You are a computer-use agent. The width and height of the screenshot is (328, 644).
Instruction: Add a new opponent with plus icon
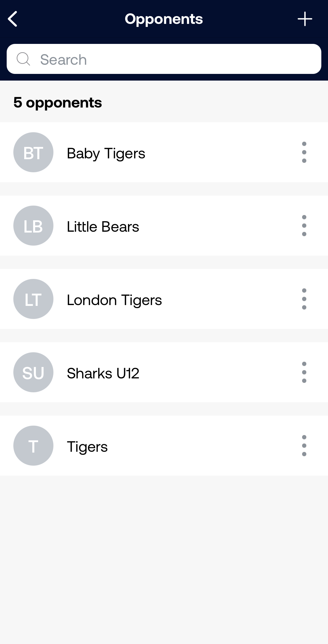tap(305, 19)
